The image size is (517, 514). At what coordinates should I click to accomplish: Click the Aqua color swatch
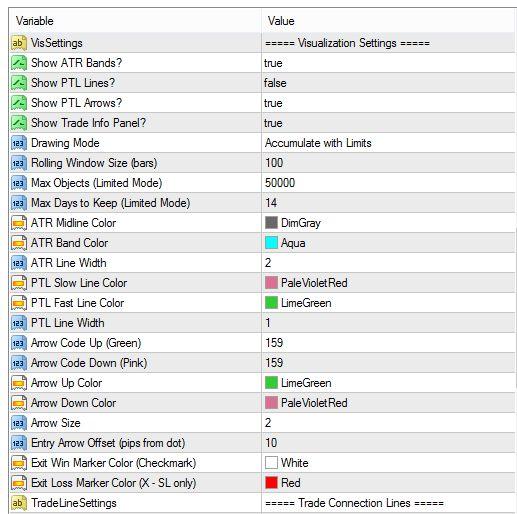tap(271, 243)
